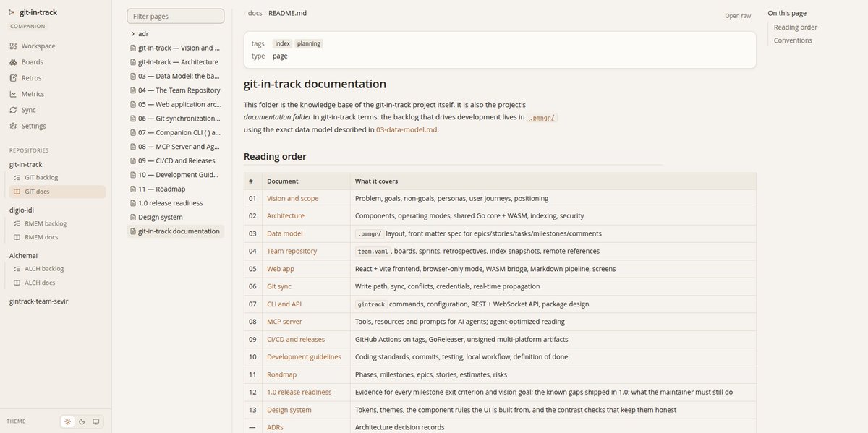This screenshot has width=868, height=433.
Task: Open ALCH docs
Action: (x=57, y=283)
